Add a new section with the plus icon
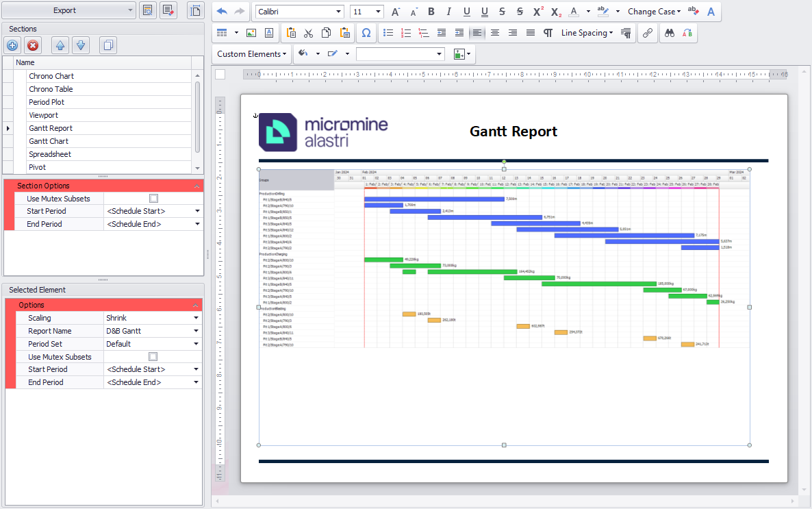The image size is (812, 509). pos(12,46)
